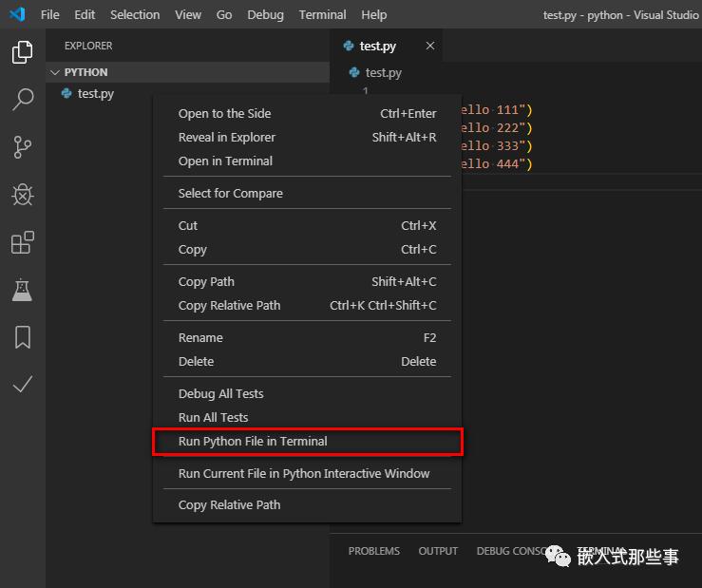Open the Extensions blocks icon
This screenshot has width=702, height=588.
pos(23,242)
